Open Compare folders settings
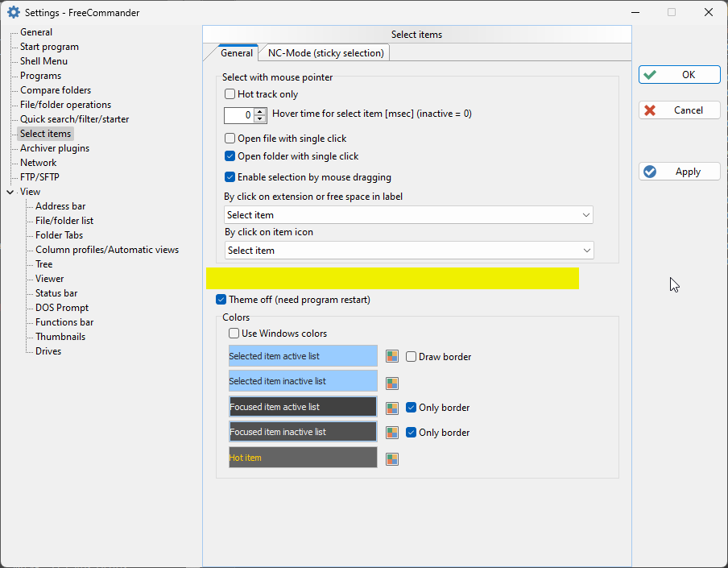Image resolution: width=728 pixels, height=568 pixels. tap(56, 90)
